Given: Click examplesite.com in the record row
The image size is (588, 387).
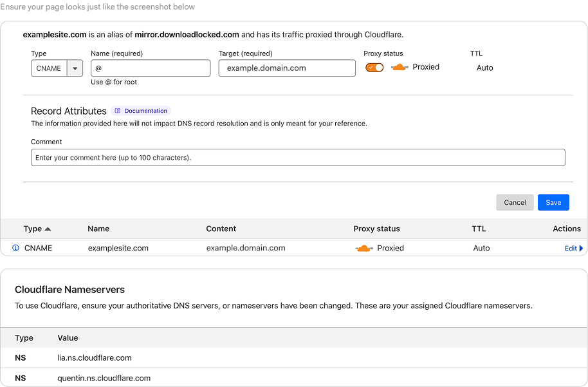Looking at the screenshot, I should click(x=118, y=248).
